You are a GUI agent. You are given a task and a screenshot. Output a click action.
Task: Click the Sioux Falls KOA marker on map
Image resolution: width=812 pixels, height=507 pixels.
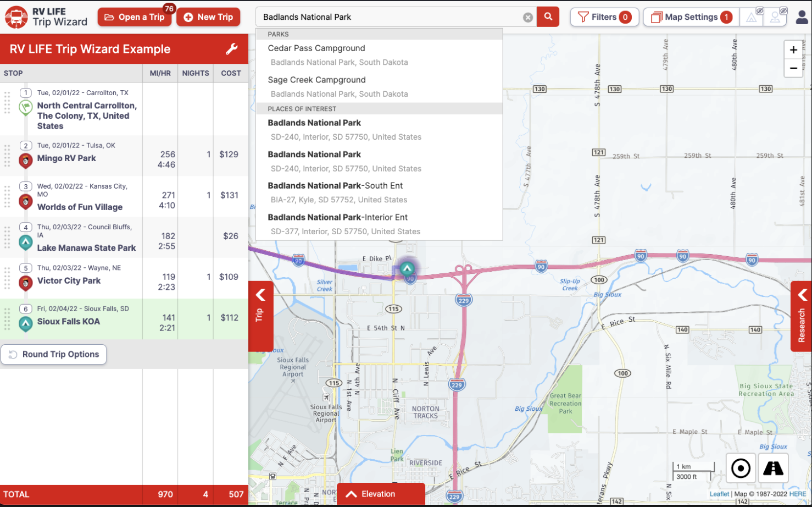coord(407,268)
